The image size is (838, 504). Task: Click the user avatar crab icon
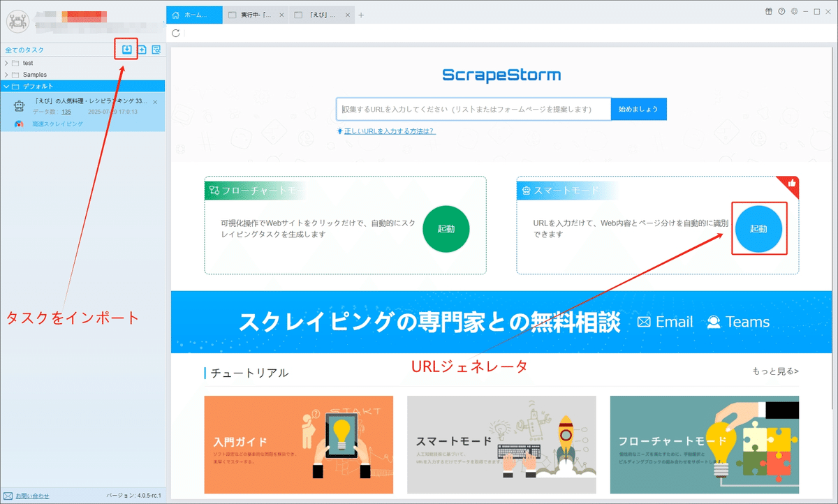click(x=17, y=20)
